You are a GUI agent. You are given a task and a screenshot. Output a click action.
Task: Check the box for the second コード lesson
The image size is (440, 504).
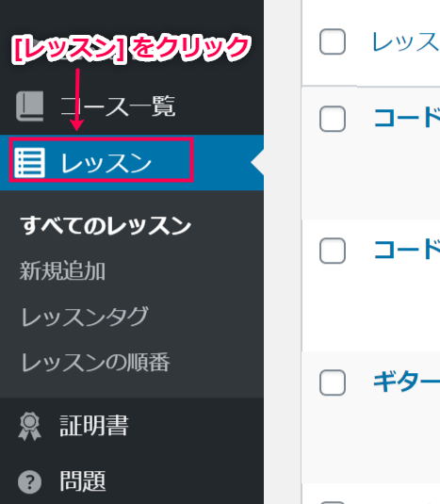333,251
